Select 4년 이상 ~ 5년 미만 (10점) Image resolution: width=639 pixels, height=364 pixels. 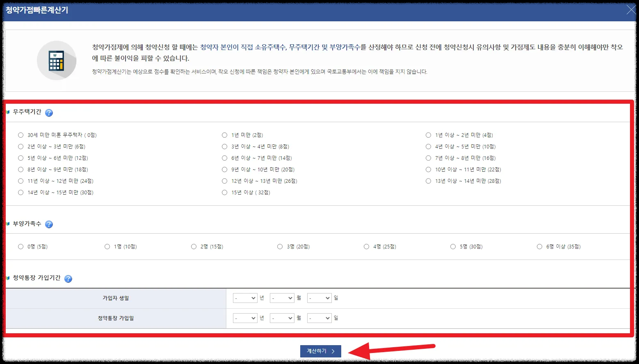(x=428, y=146)
